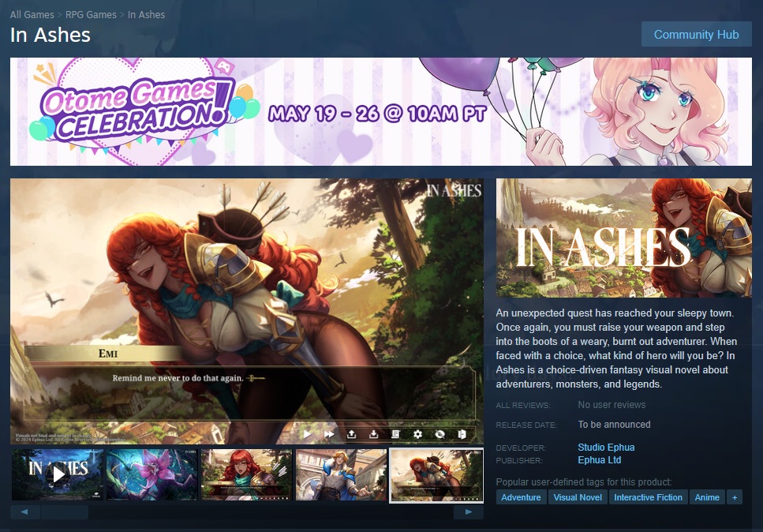Click the "In Ashes" page title heading
The height and width of the screenshot is (532, 763).
[x=50, y=35]
